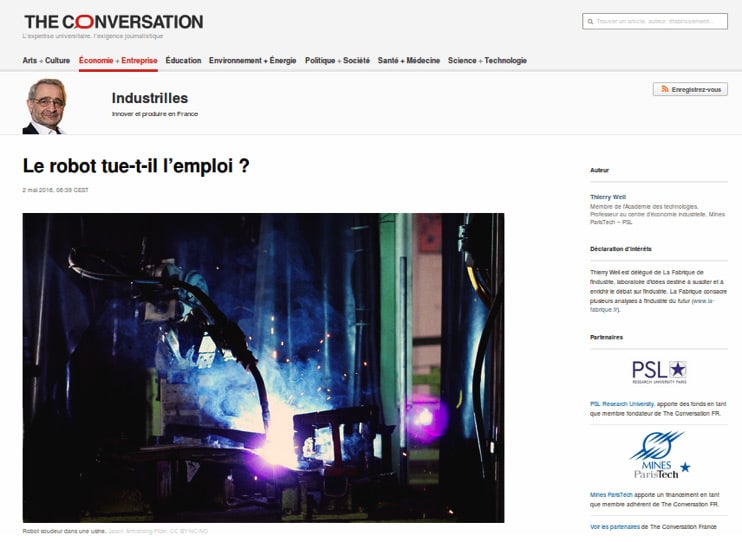Go to the Éducation section

click(x=183, y=61)
